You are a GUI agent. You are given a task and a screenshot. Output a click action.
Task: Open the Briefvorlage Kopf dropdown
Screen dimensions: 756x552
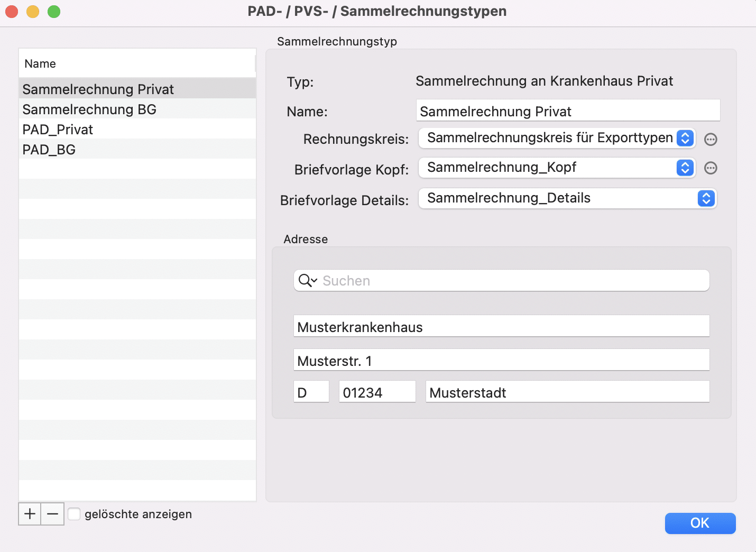click(x=557, y=168)
